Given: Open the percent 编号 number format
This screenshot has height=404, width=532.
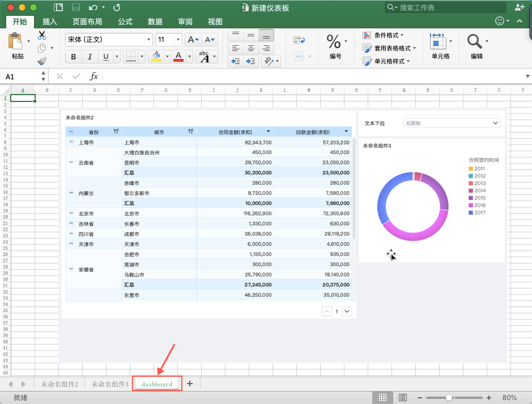Looking at the screenshot, I should (x=335, y=46).
